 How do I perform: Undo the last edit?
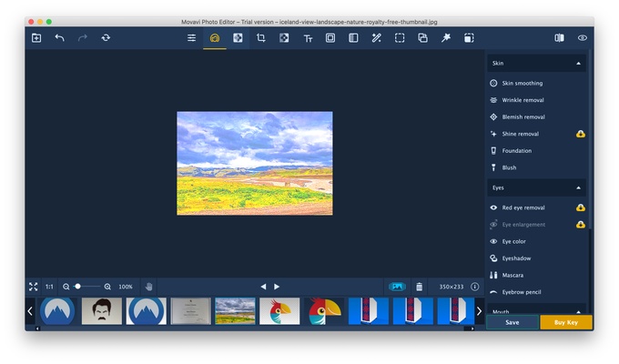[59, 38]
